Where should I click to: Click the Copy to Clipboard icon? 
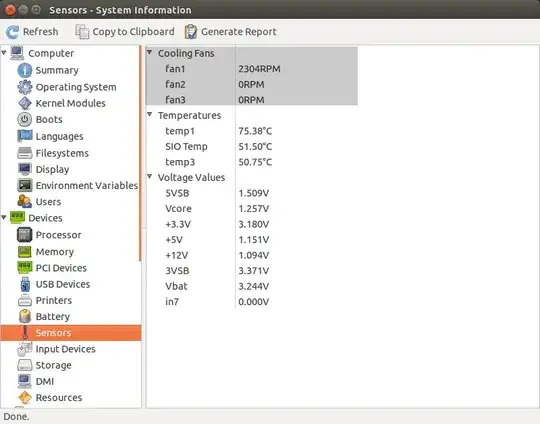82,32
